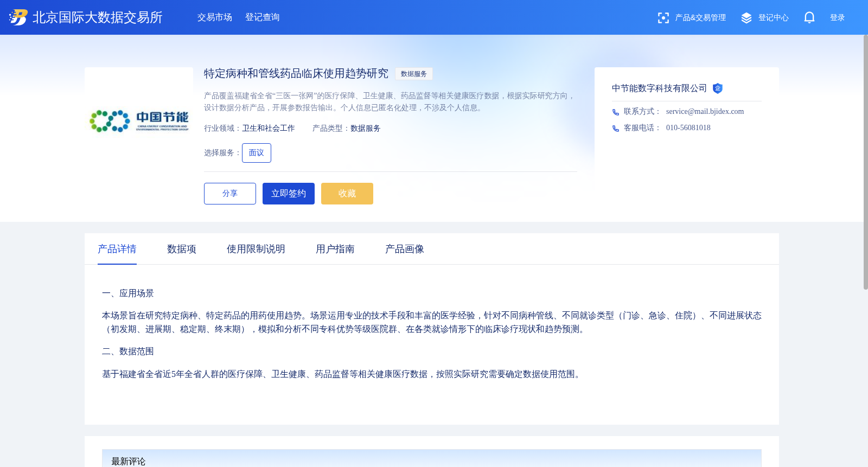Switch to the 产品画像 tab
The image size is (868, 467).
point(405,249)
